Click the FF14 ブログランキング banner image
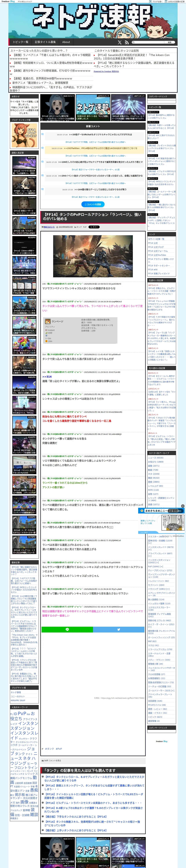Image resolution: width=186 pixels, height=868 pixels. (x=24, y=135)
